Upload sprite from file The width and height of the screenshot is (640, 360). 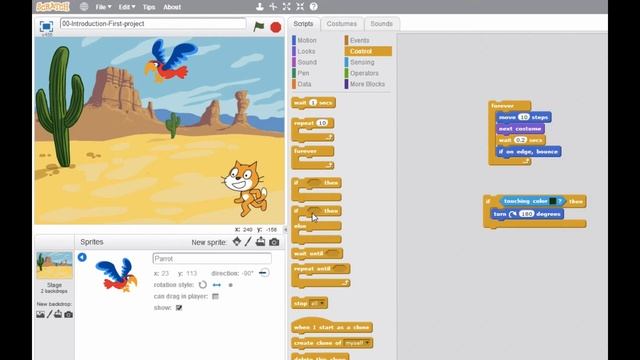tap(260, 242)
